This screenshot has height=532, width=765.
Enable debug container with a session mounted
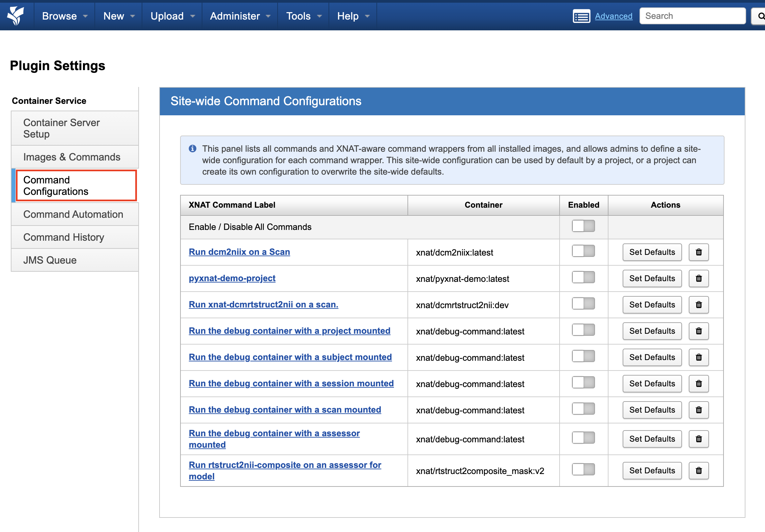584,382
